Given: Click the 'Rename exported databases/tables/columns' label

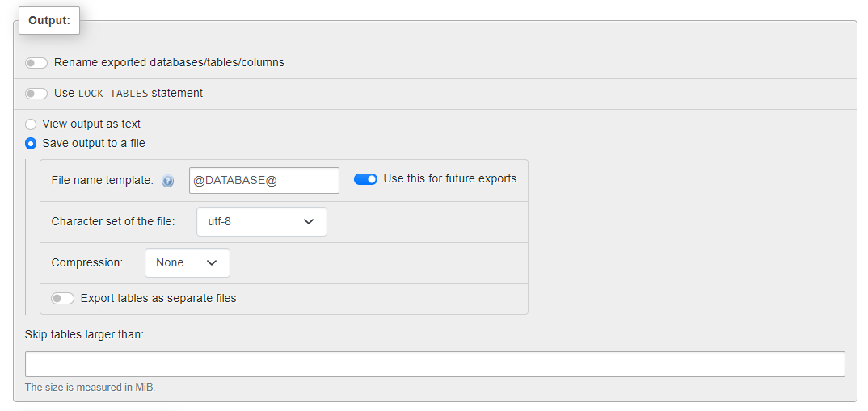Looking at the screenshot, I should tap(170, 62).
